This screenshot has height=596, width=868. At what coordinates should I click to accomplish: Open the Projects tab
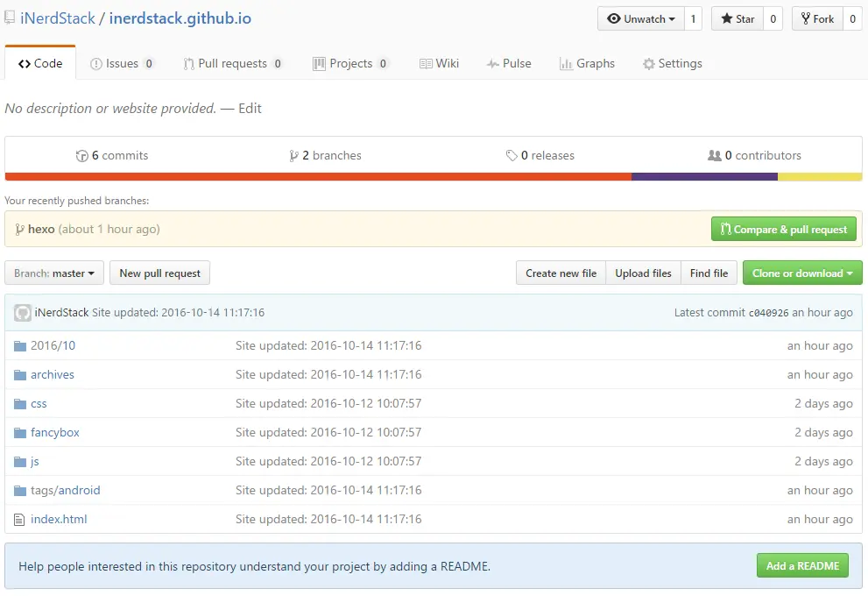pos(350,64)
